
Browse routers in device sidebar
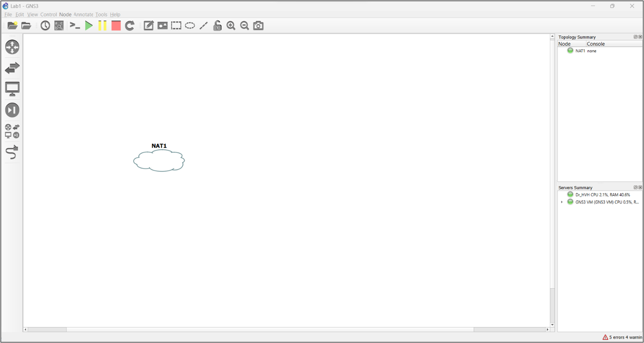tap(12, 47)
